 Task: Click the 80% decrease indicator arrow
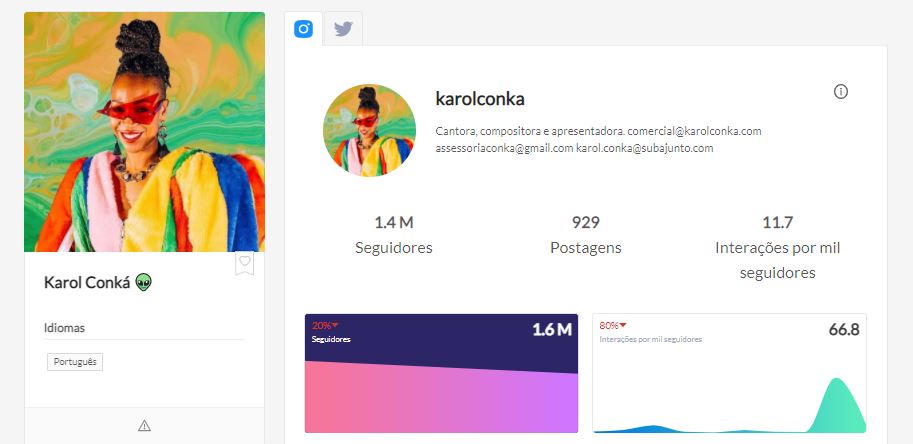pyautogui.click(x=623, y=325)
